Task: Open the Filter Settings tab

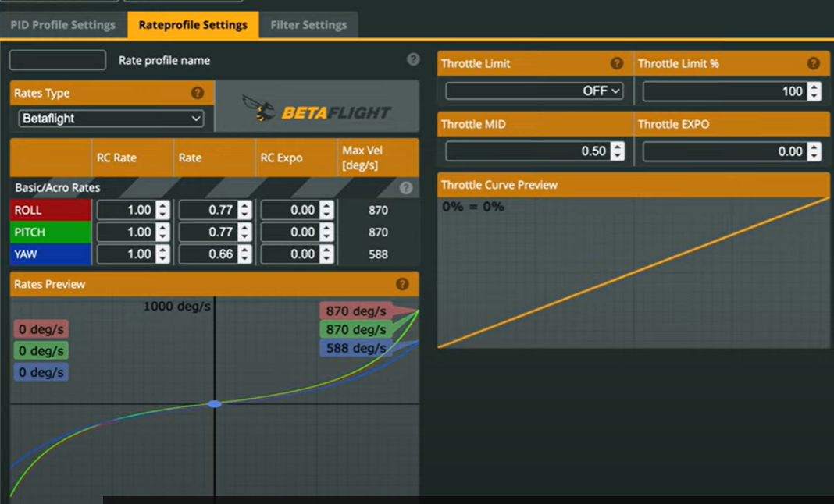Action: pos(308,25)
